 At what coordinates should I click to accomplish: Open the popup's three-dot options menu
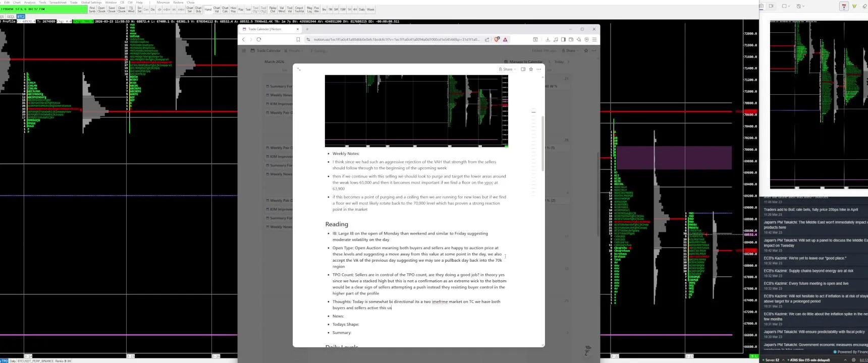pos(539,69)
